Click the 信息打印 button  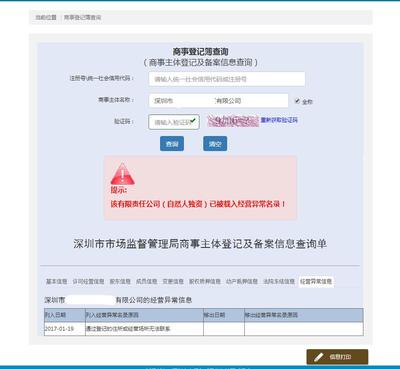(x=337, y=357)
